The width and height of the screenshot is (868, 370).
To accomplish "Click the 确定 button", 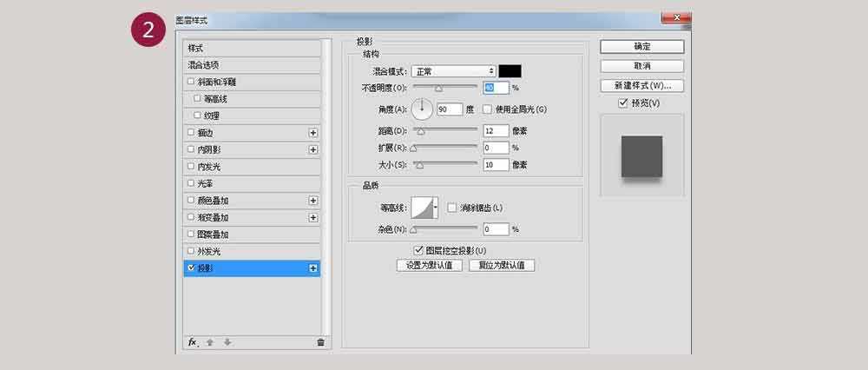I will (x=642, y=47).
